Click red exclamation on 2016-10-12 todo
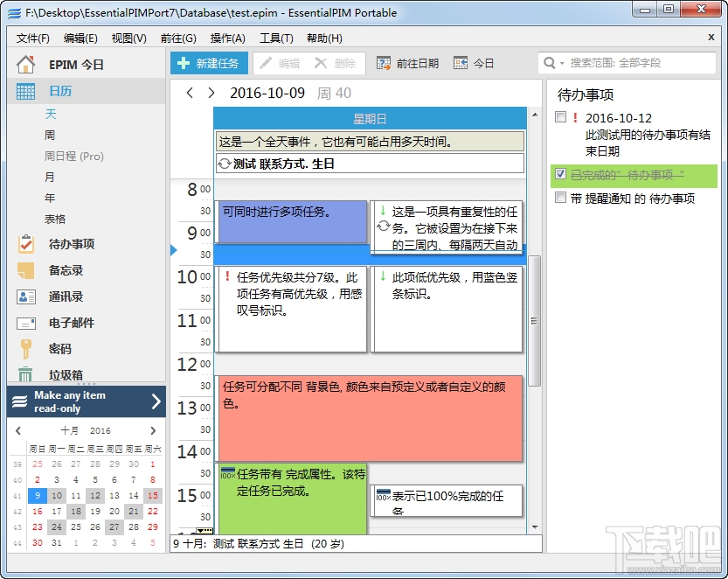This screenshot has height=579, width=728. point(575,117)
